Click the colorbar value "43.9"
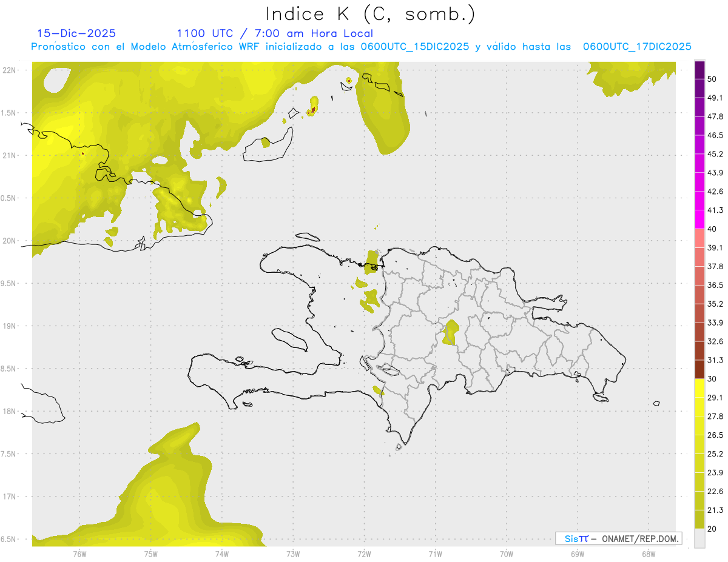This screenshot has height=562, width=728. 715,173
